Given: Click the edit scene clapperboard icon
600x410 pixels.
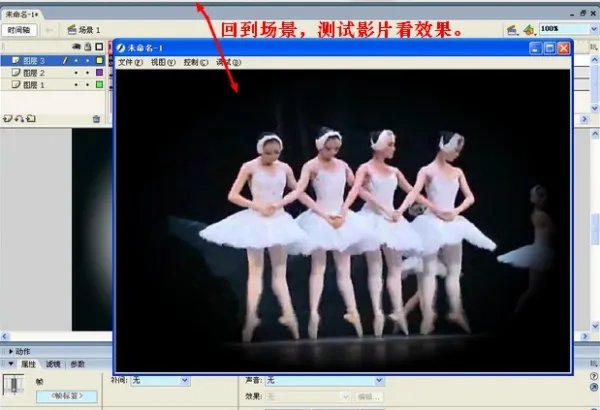Looking at the screenshot, I should point(512,29).
